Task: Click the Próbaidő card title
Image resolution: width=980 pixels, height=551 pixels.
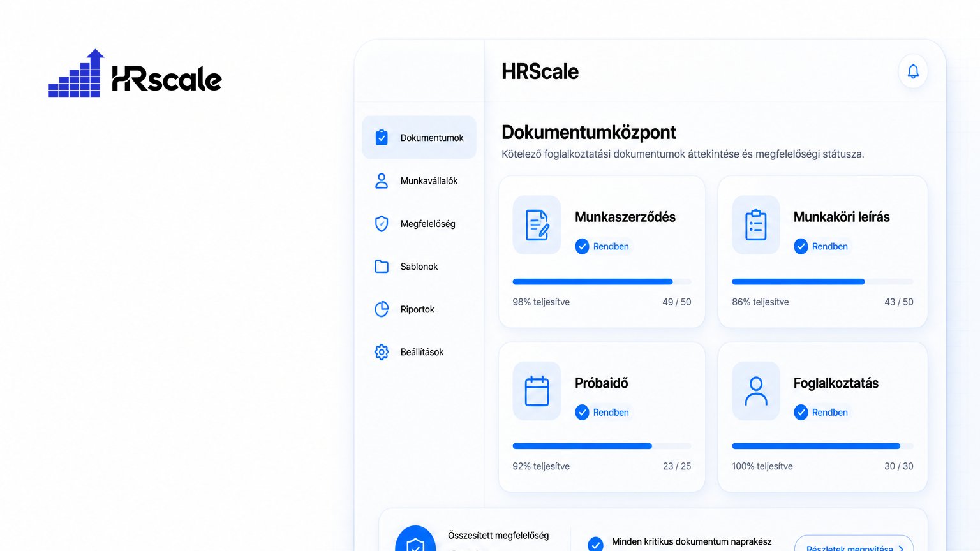Action: [601, 383]
